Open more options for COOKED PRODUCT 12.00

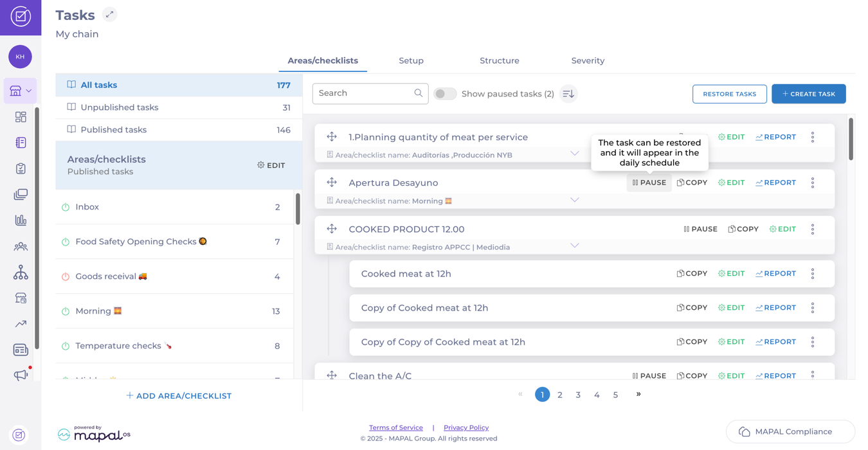click(813, 229)
